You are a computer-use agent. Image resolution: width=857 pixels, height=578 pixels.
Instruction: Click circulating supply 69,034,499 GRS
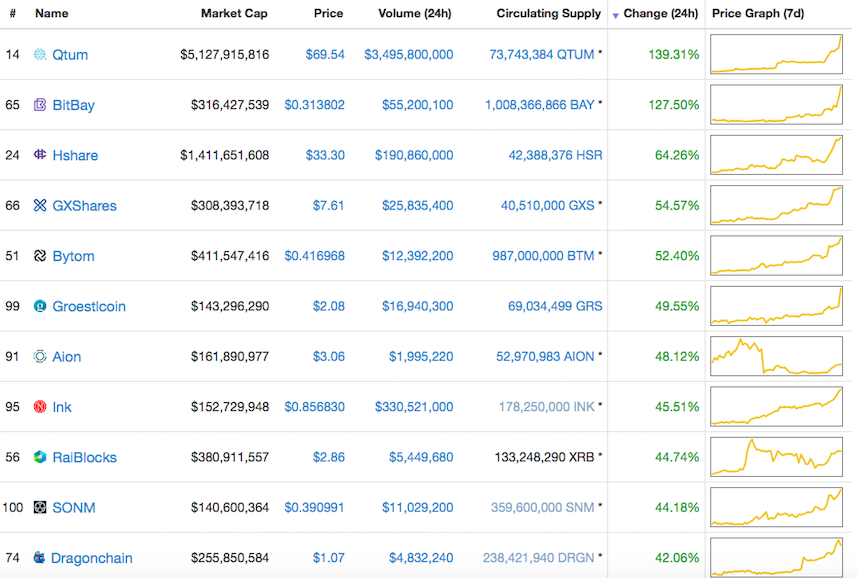click(x=555, y=306)
